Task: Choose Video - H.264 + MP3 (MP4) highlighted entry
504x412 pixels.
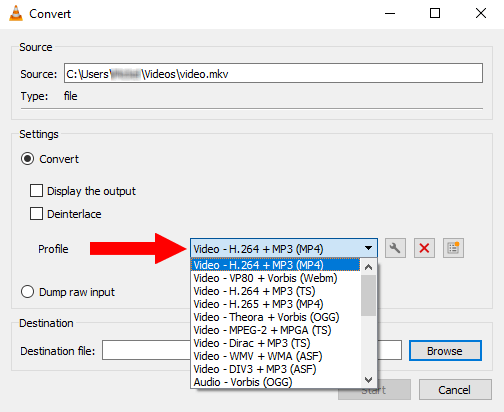Action: click(276, 265)
